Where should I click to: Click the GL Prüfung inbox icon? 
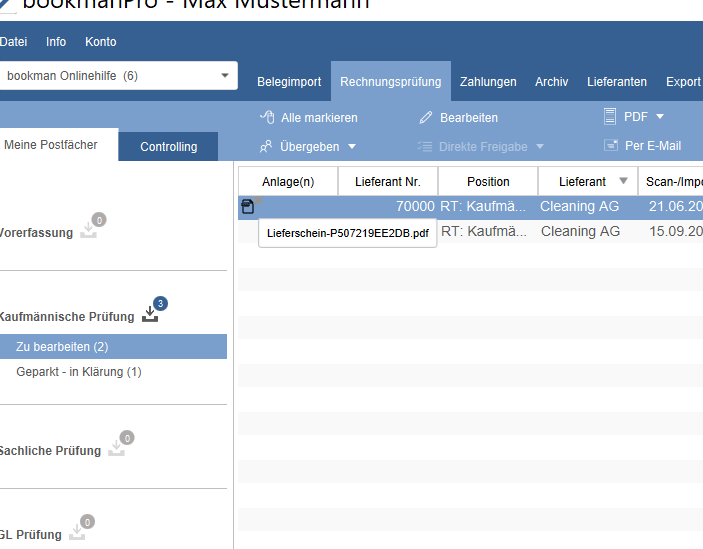[x=77, y=533]
